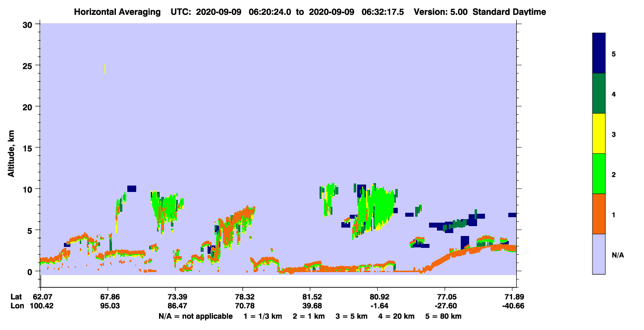This screenshot has height=330, width=644.
Task: Click the latitude value 62.07
Action: click(x=40, y=297)
